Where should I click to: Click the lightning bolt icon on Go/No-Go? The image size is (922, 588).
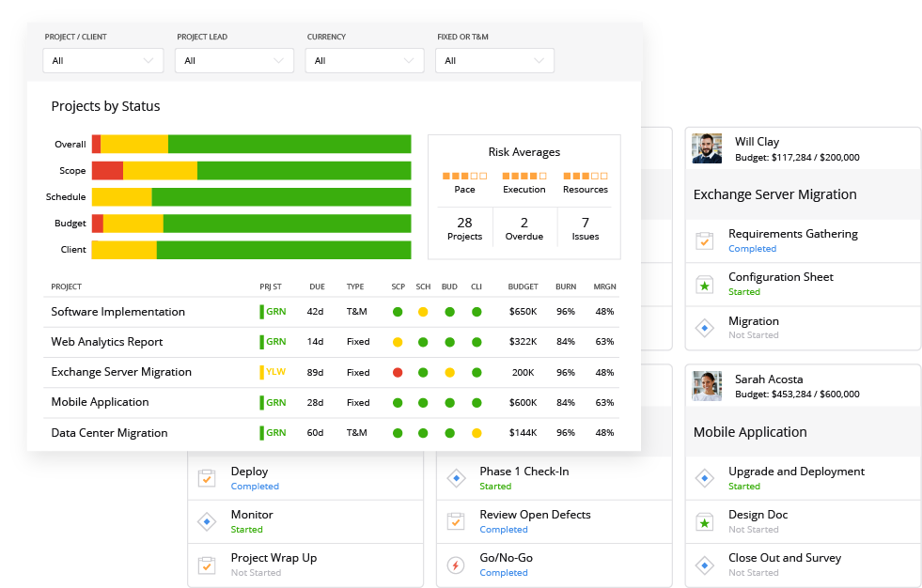point(456,565)
